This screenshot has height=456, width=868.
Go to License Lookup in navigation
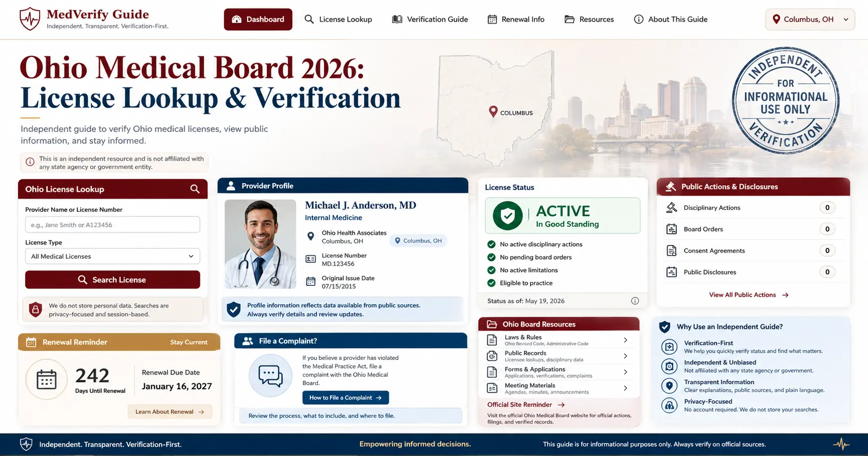pos(338,20)
